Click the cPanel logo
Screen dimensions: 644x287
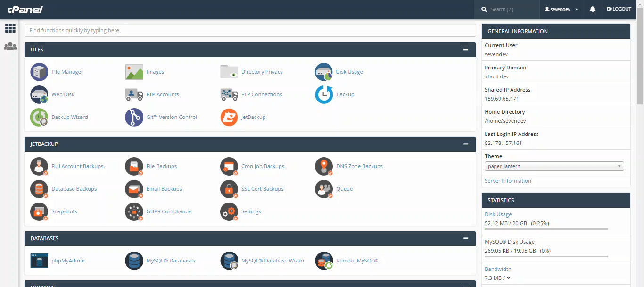(25, 9)
